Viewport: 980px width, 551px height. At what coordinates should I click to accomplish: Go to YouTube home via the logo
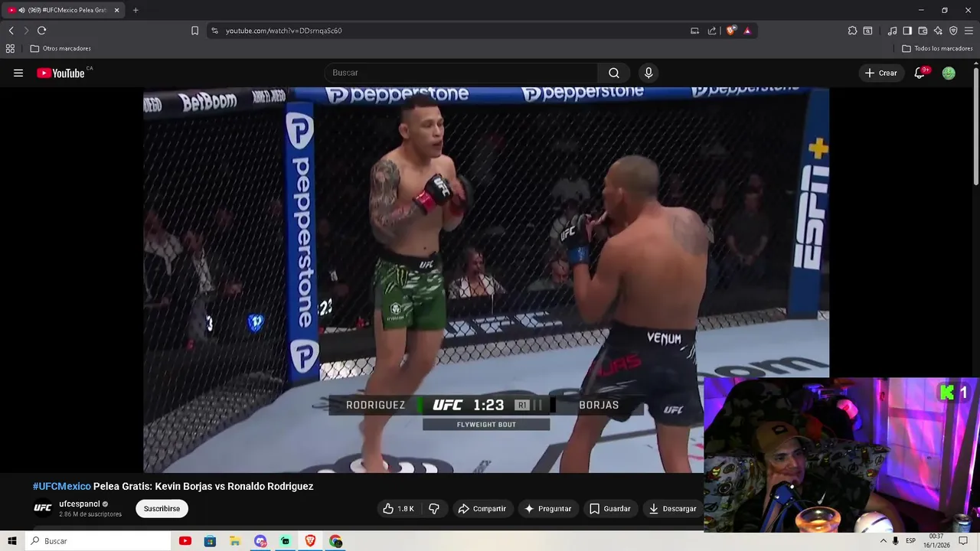tap(61, 73)
